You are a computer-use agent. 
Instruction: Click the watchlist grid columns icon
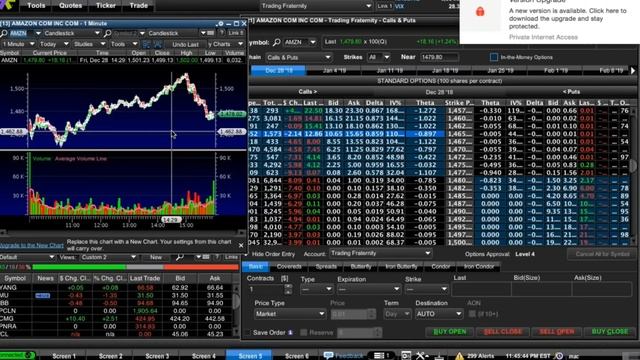[206, 257]
